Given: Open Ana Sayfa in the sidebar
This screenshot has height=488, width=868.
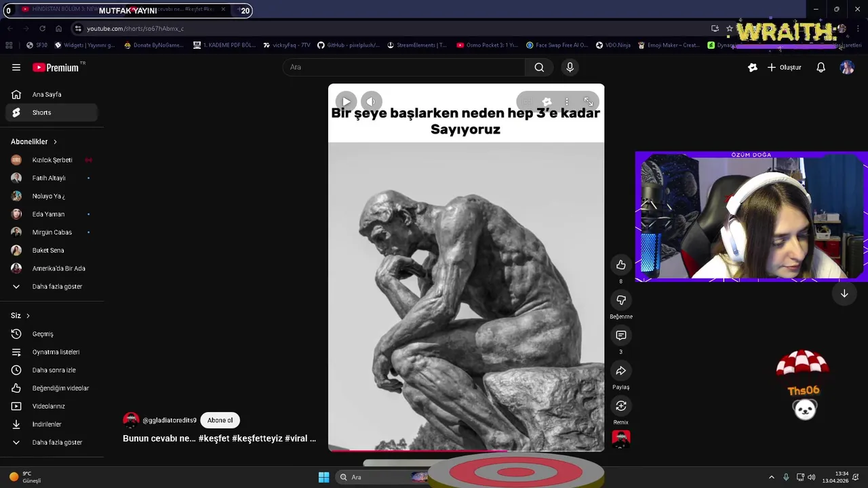Looking at the screenshot, I should [52, 94].
